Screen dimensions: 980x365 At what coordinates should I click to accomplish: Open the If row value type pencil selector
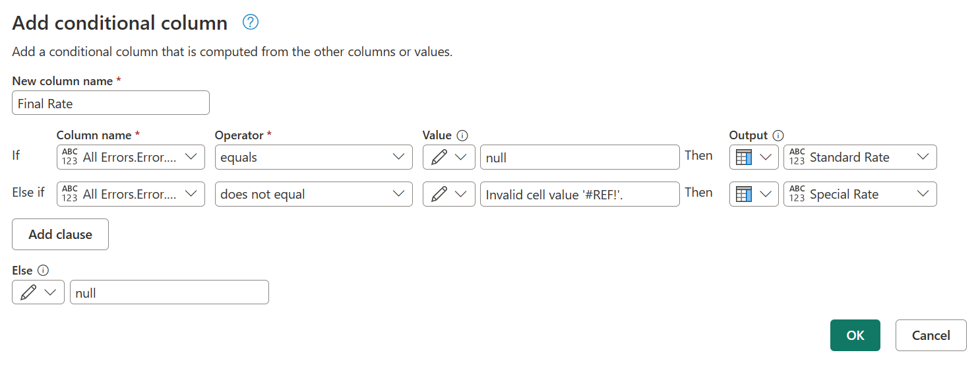click(448, 157)
